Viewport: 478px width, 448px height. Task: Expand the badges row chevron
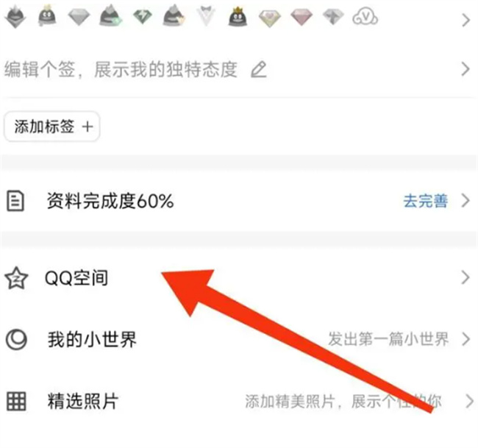465,20
